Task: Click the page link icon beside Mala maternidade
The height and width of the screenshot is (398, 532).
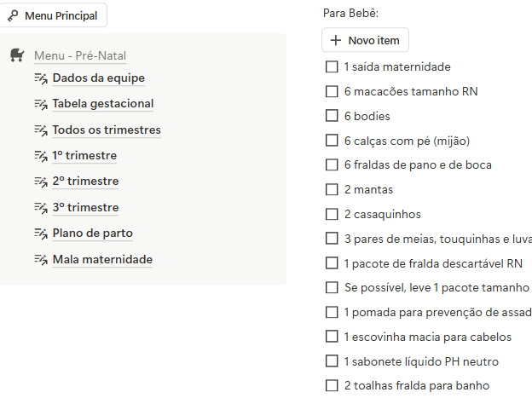Action: point(41,260)
